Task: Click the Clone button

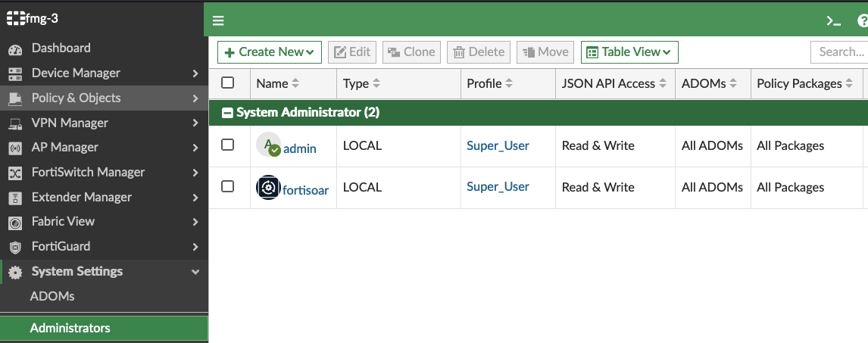Action: pyautogui.click(x=411, y=52)
